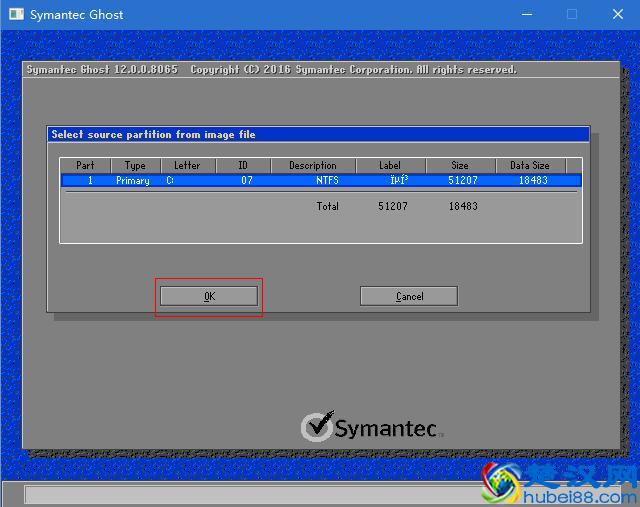The image size is (640, 507).
Task: Click the Data Size column header
Action: (530, 165)
